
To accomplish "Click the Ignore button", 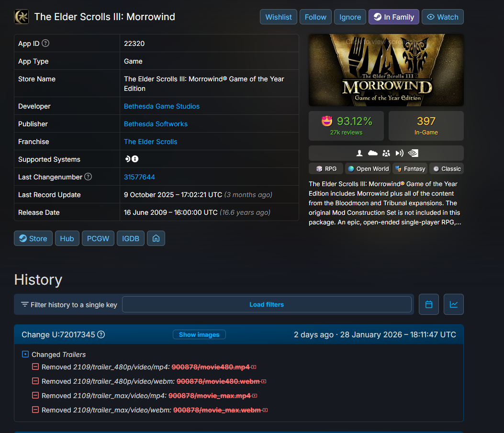I will tap(350, 17).
